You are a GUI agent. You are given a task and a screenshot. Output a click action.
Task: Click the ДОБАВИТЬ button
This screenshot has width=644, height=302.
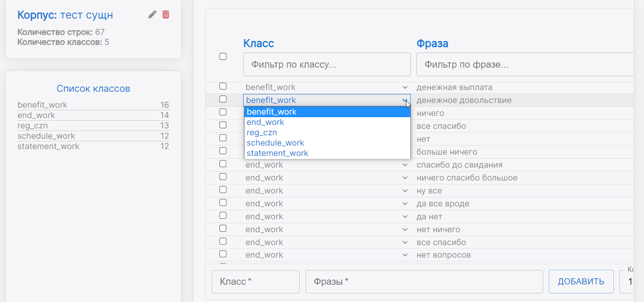[581, 282]
